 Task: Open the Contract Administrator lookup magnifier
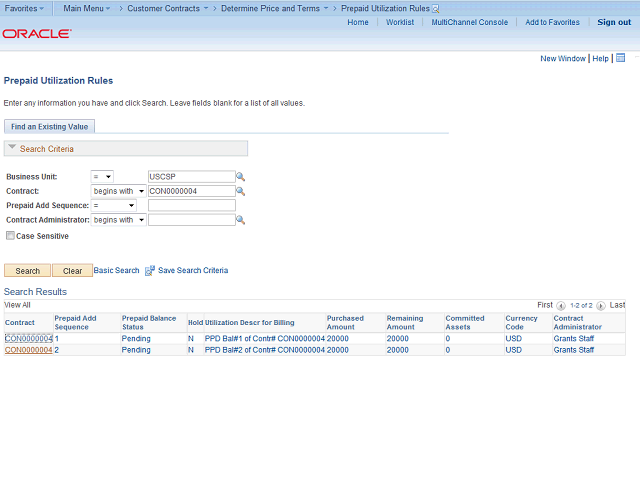(240, 220)
